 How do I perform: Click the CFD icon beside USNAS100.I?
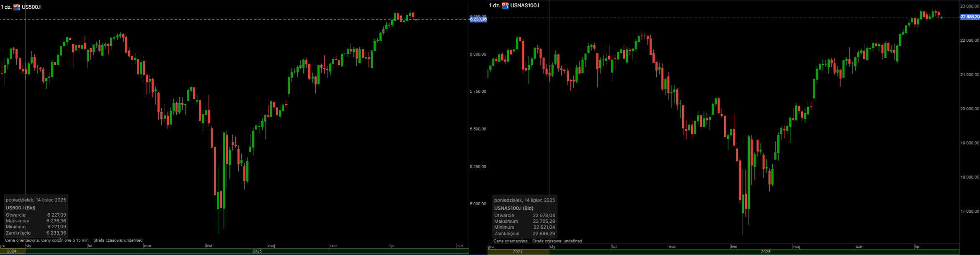pyautogui.click(x=505, y=5)
